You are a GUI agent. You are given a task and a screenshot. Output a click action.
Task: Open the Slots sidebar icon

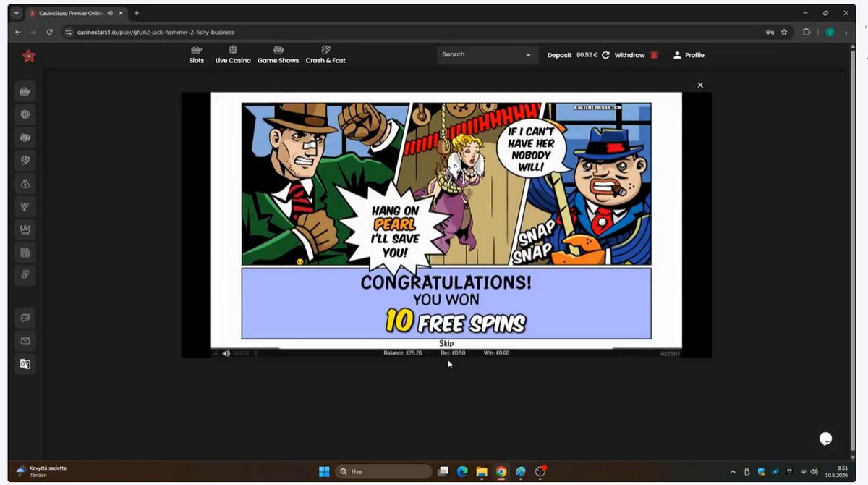coord(25,91)
